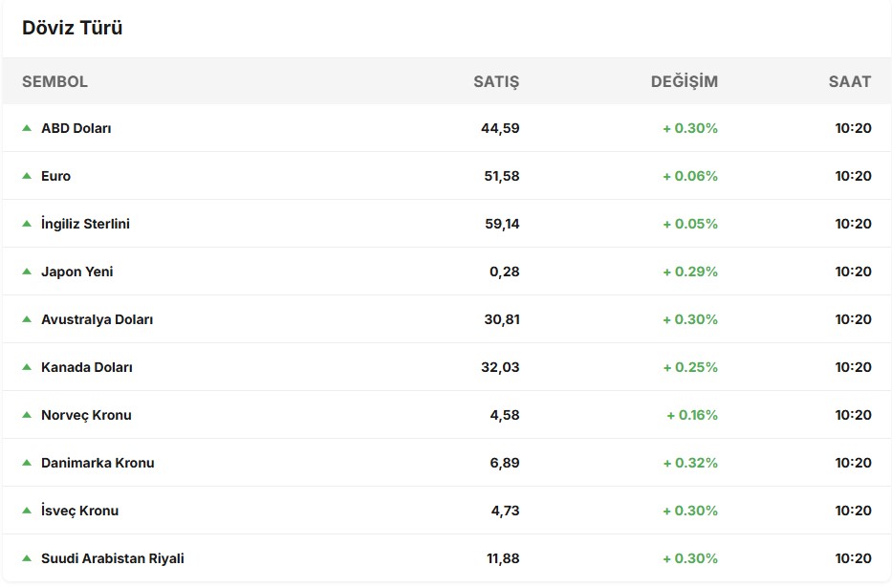
Task: Click the SAAT column header
Action: coord(849,81)
